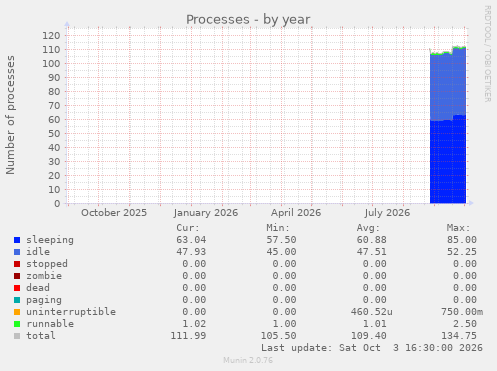This screenshot has width=497, height=371.
Task: Click the 'Avg:' column header
Action: tap(368, 228)
